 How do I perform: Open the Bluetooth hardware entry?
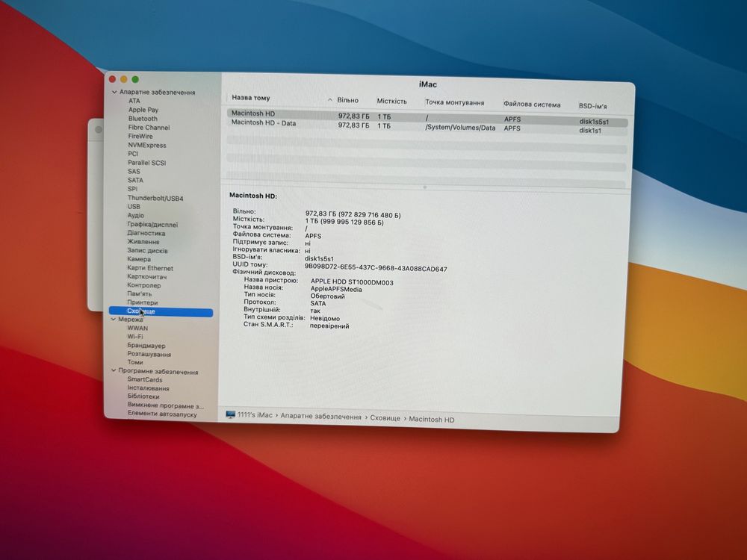tap(143, 119)
